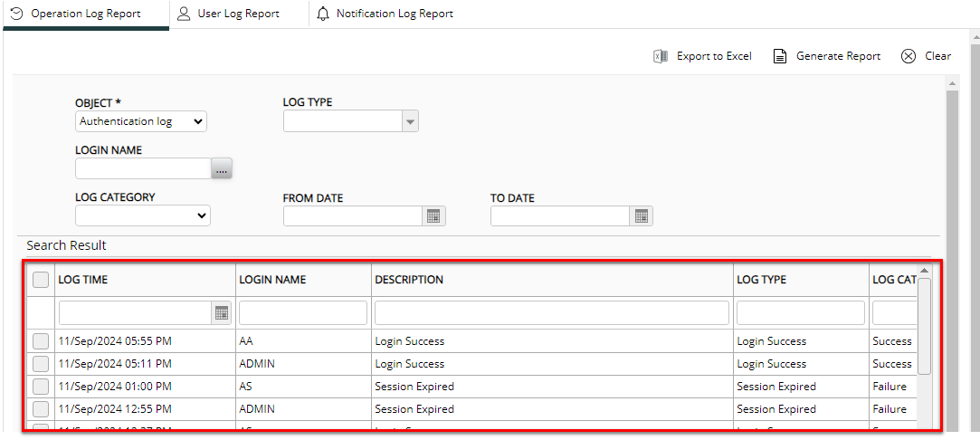Screen dimensions: 980x440
Task: Click the Clear circle-X icon
Action: 909,56
